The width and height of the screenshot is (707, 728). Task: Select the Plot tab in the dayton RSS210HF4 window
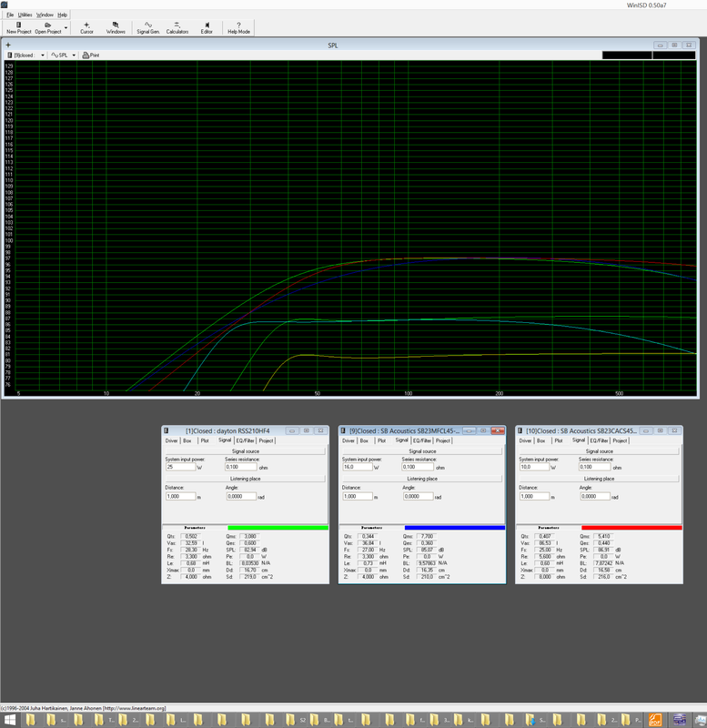(205, 440)
